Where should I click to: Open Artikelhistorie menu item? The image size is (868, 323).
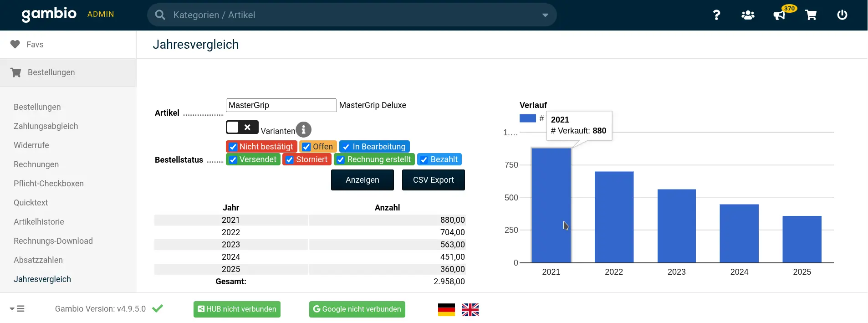(39, 222)
